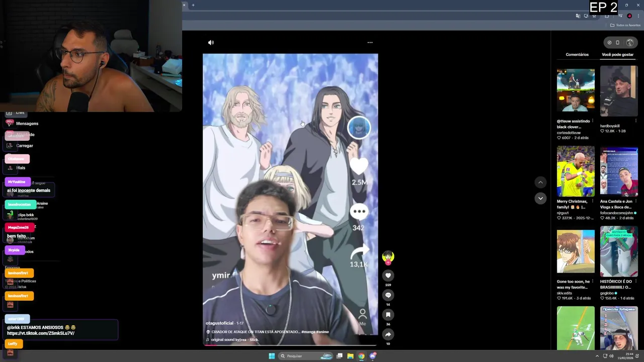Click the geglobo channel name
Screen dimensions: 644x362
pyautogui.click(x=606, y=293)
